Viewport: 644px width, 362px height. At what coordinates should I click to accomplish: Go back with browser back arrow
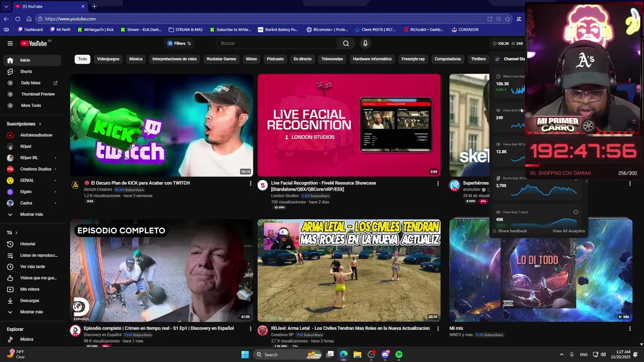click(x=6, y=19)
